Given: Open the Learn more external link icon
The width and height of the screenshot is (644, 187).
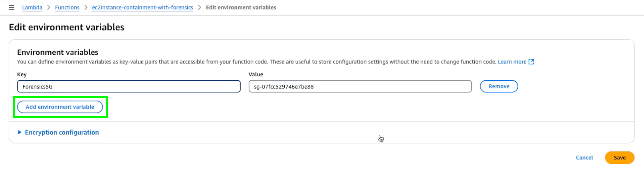Looking at the screenshot, I should pos(531,62).
